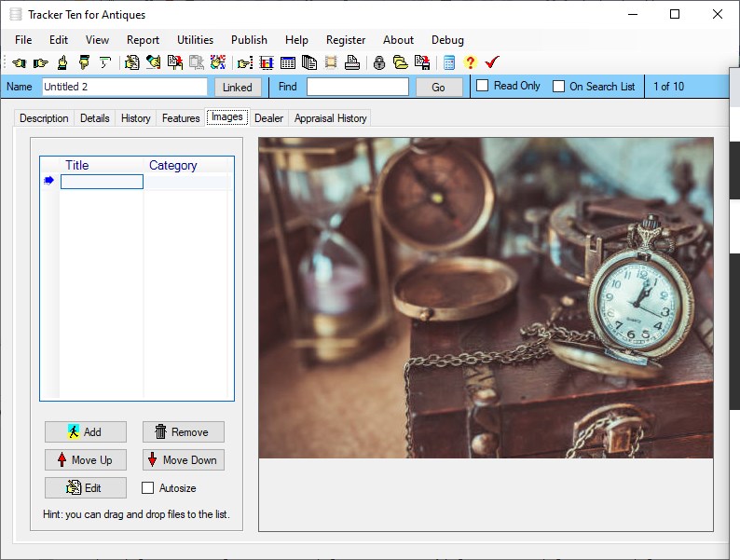Click the Linked button

point(238,88)
